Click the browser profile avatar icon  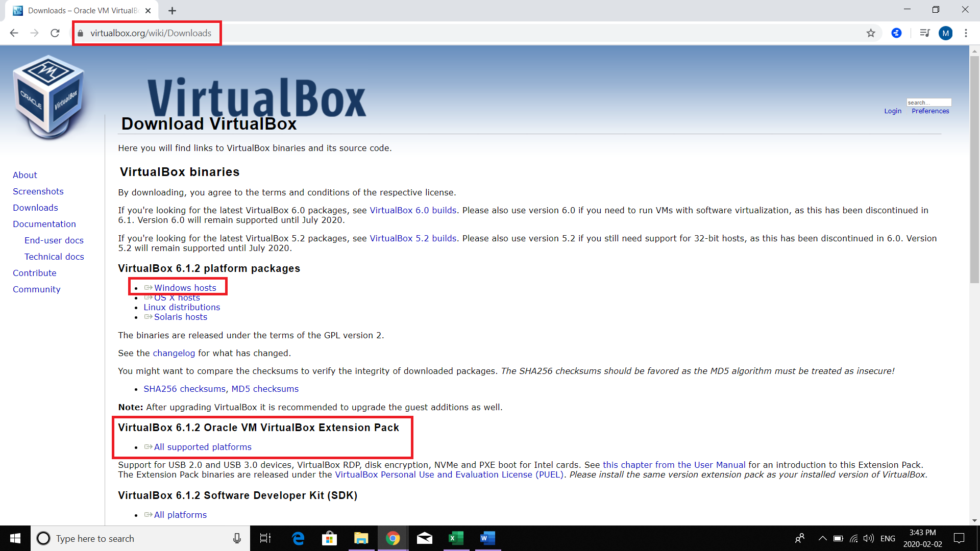(947, 33)
